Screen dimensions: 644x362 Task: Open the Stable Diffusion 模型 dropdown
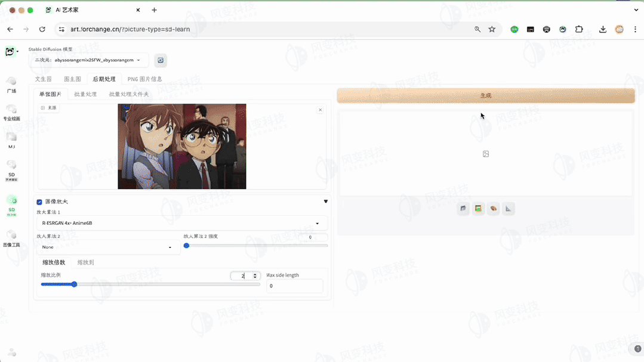[88, 60]
